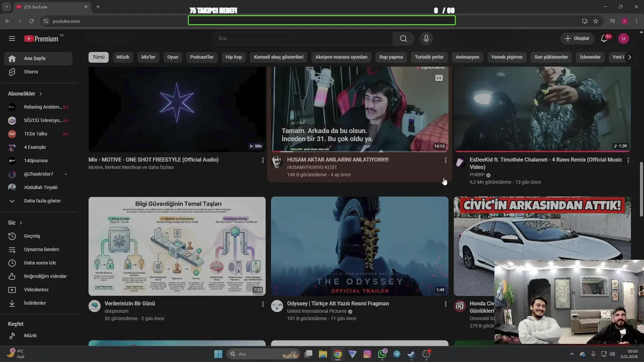
Task: Open a new Chrome tab
Action: pos(98,7)
